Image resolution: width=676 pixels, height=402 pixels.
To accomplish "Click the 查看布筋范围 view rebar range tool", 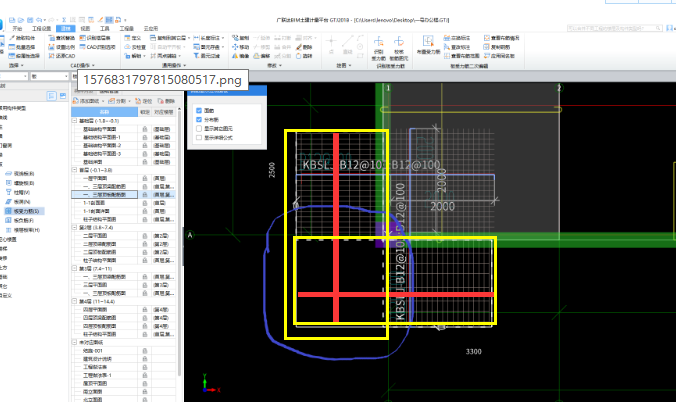I will click(461, 56).
